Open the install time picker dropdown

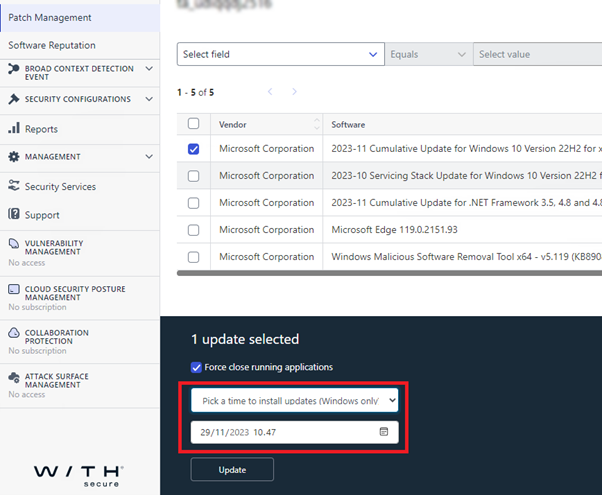(294, 400)
